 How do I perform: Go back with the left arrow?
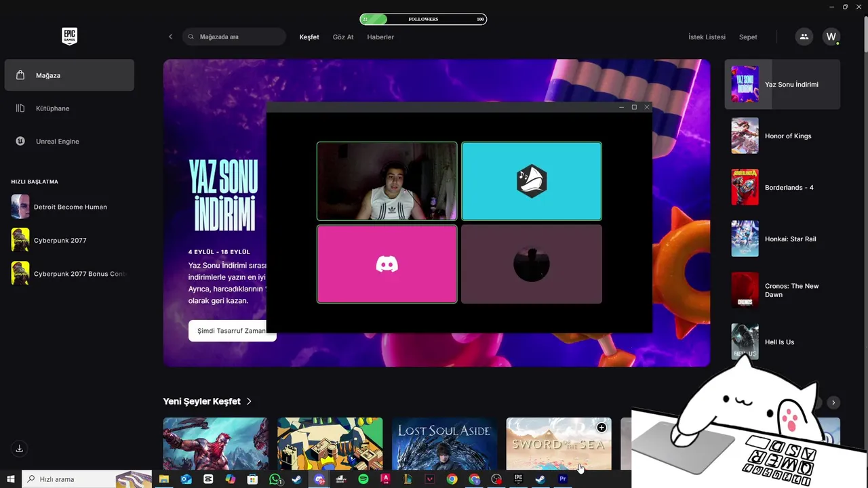pyautogui.click(x=170, y=37)
